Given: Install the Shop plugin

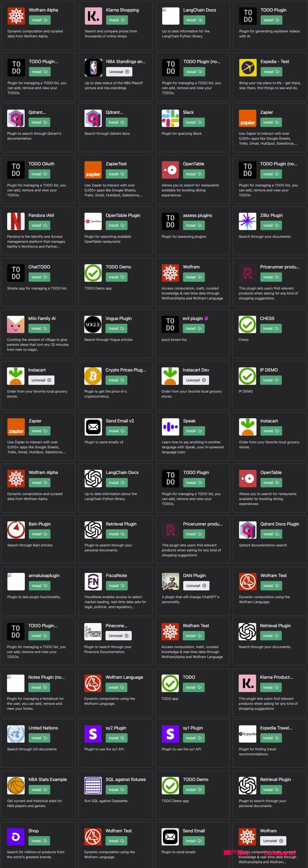Looking at the screenshot, I should (x=39, y=841).
